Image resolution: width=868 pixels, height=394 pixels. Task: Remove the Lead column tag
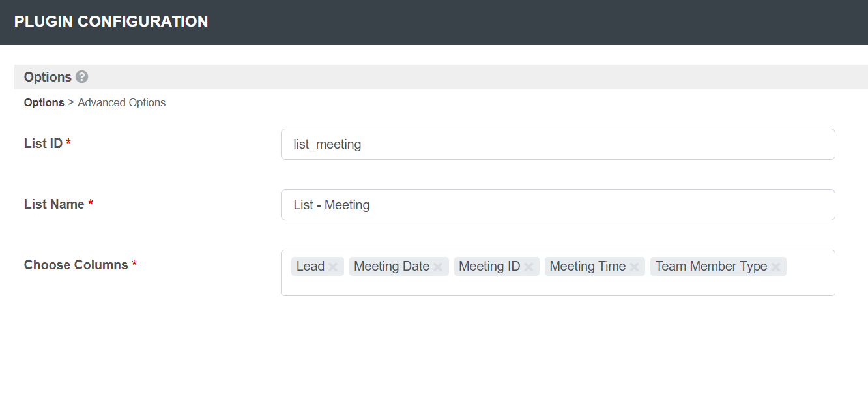tap(333, 267)
